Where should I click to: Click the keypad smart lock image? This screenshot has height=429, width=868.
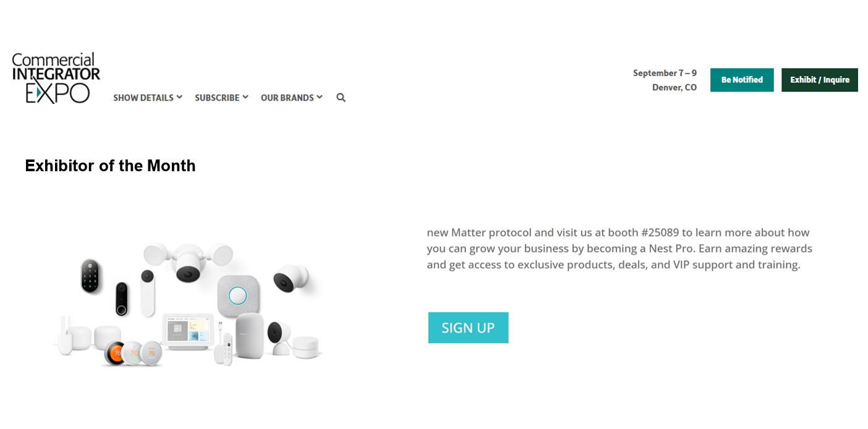point(90,276)
